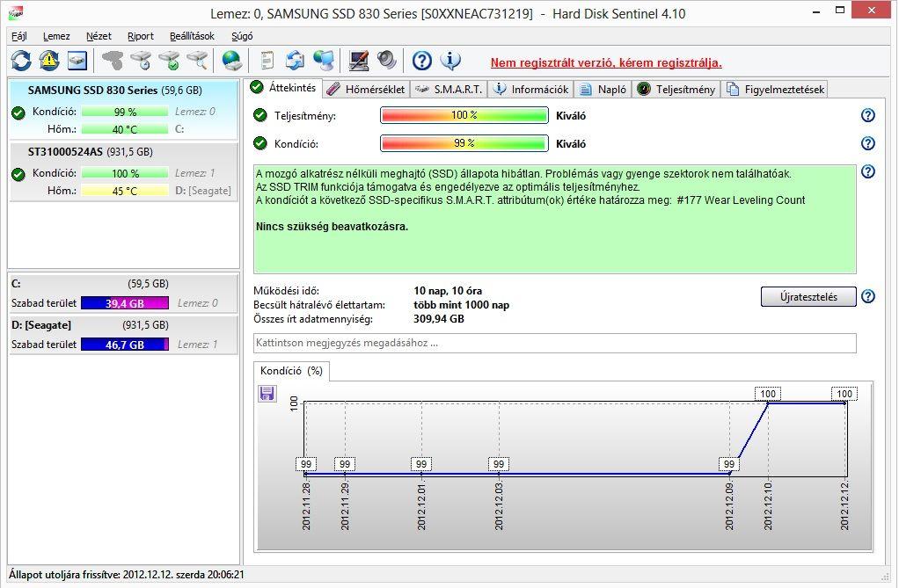Select the ST31000524AS disk entry
This screenshot has width=899, height=588.
[123, 171]
